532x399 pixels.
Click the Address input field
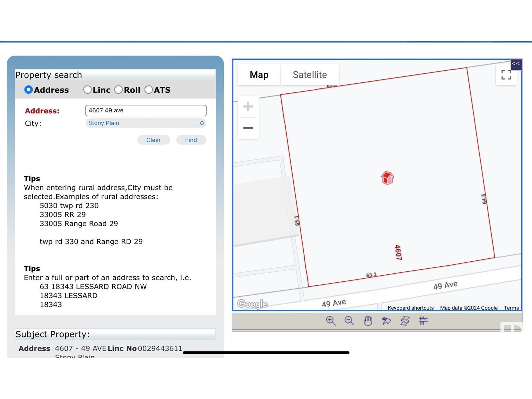[146, 110]
